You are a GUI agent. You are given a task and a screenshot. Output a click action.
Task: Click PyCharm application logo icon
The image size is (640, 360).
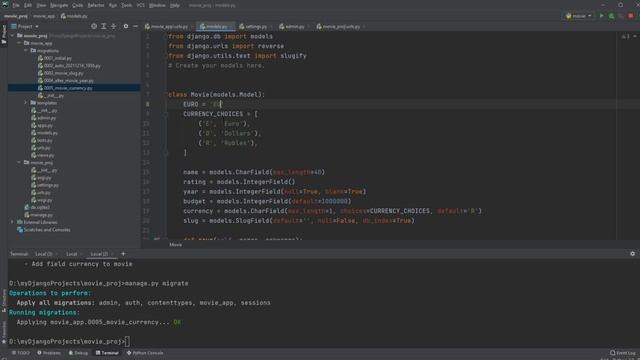(5, 5)
